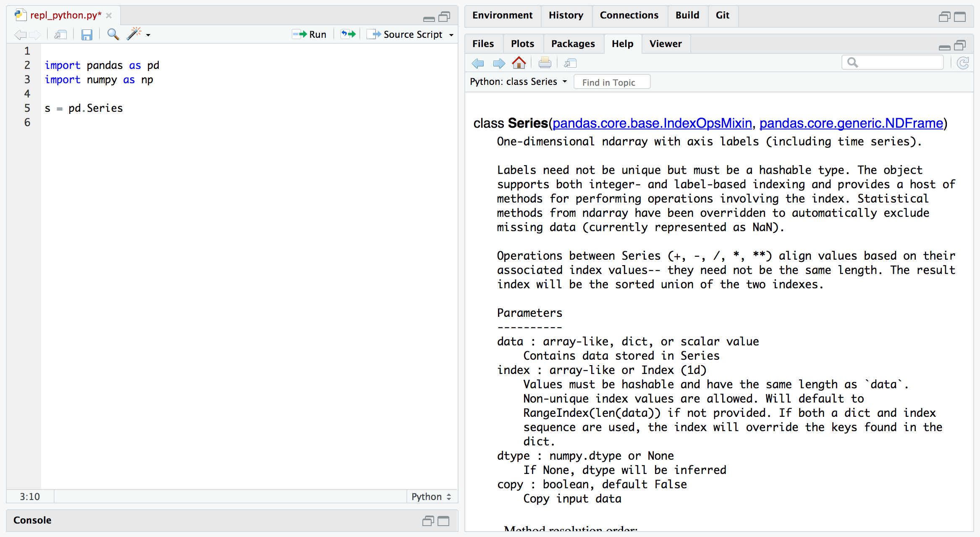Open the Python file type selector
Screen dimensions: 980x537
click(x=431, y=497)
